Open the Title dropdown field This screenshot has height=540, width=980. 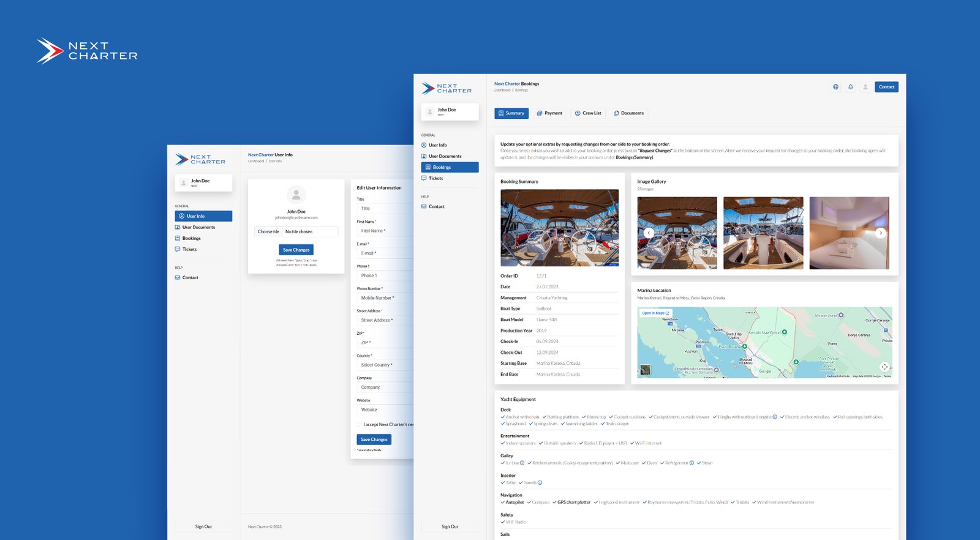(x=385, y=209)
